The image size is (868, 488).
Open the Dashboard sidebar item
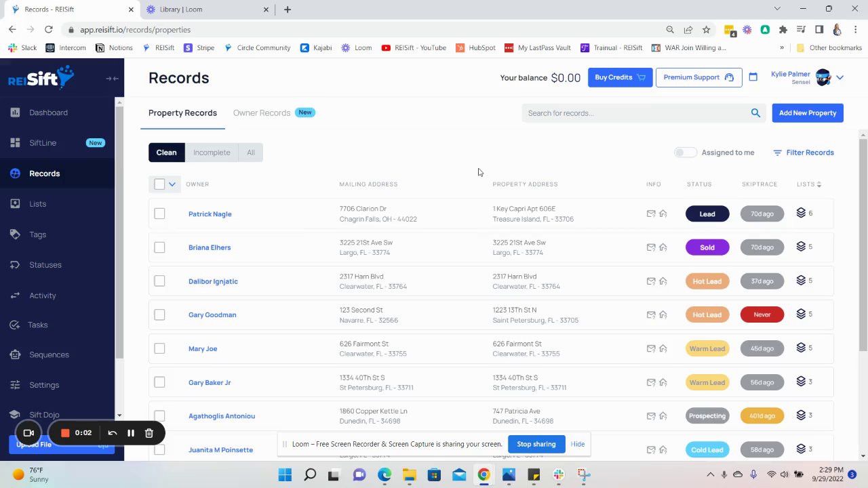tap(48, 113)
